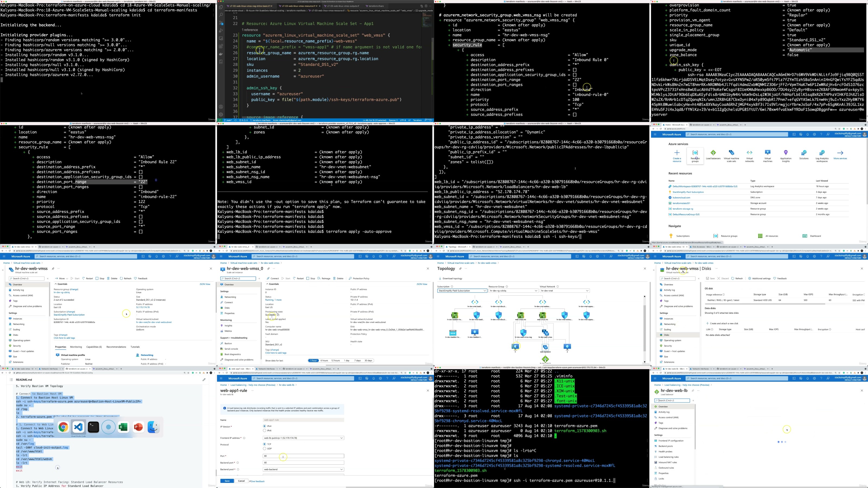Open the README.md outline list icon
Viewport: 868px width, 488px height.
(11, 380)
